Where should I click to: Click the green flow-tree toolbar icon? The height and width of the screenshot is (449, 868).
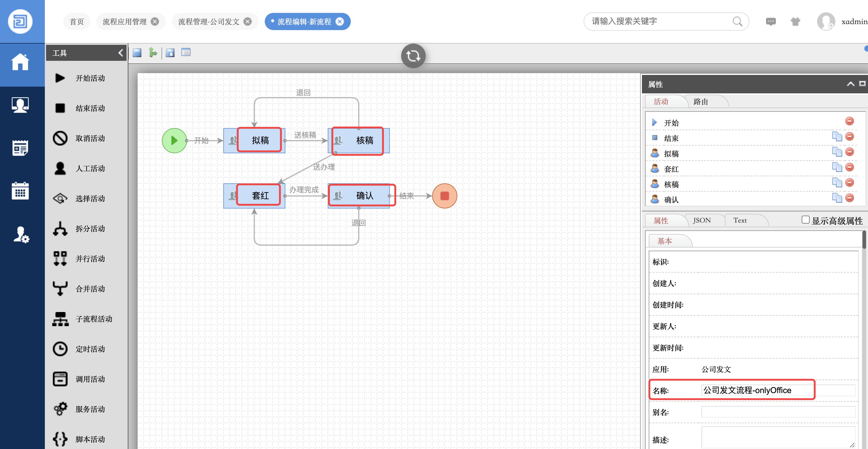click(153, 53)
